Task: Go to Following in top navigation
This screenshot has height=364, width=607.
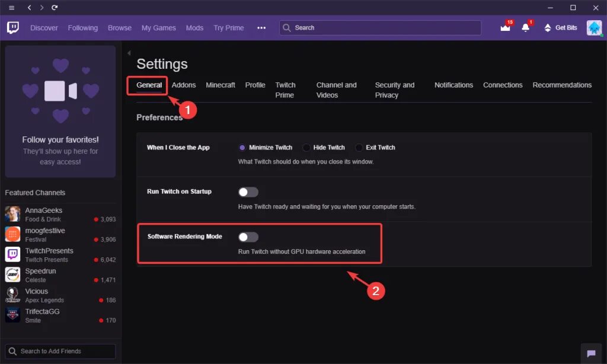Action: [83, 28]
